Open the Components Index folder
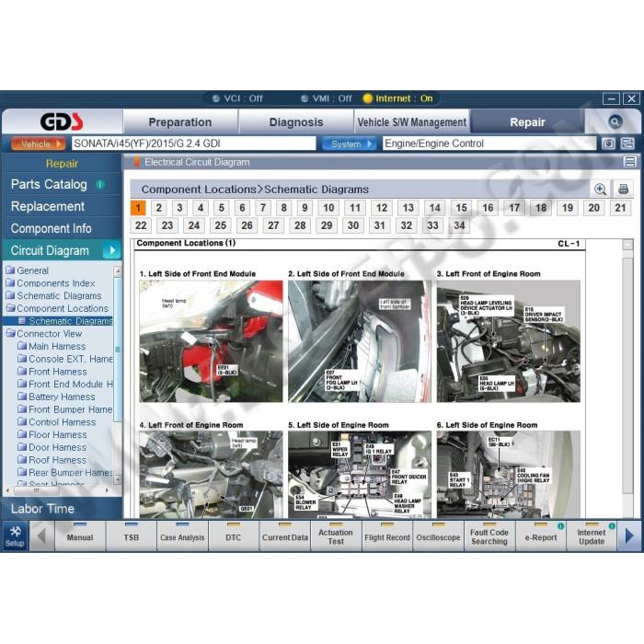Screen dimensions: 644x644 point(51,283)
